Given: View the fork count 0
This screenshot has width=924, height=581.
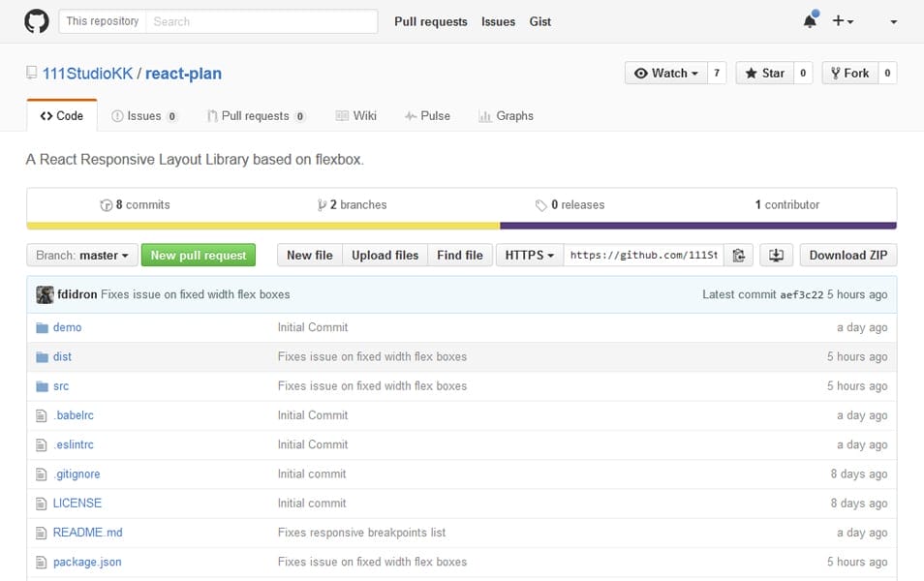Looking at the screenshot, I should pos(887,73).
